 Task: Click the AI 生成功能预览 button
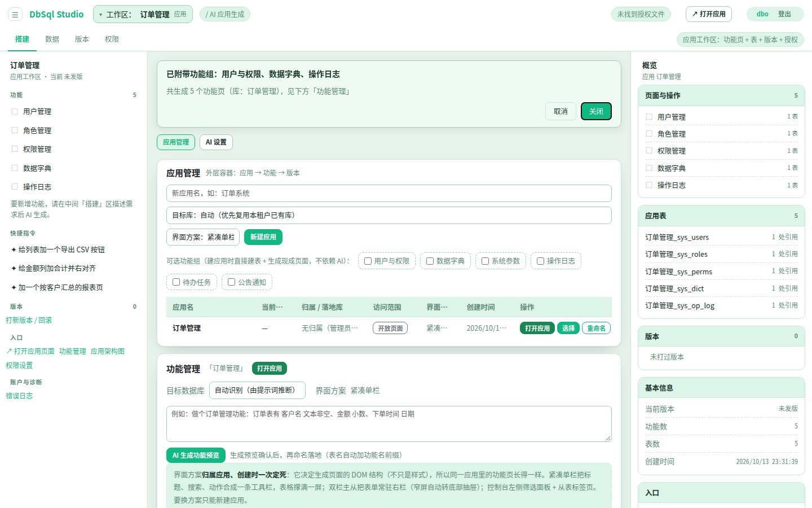tap(196, 456)
